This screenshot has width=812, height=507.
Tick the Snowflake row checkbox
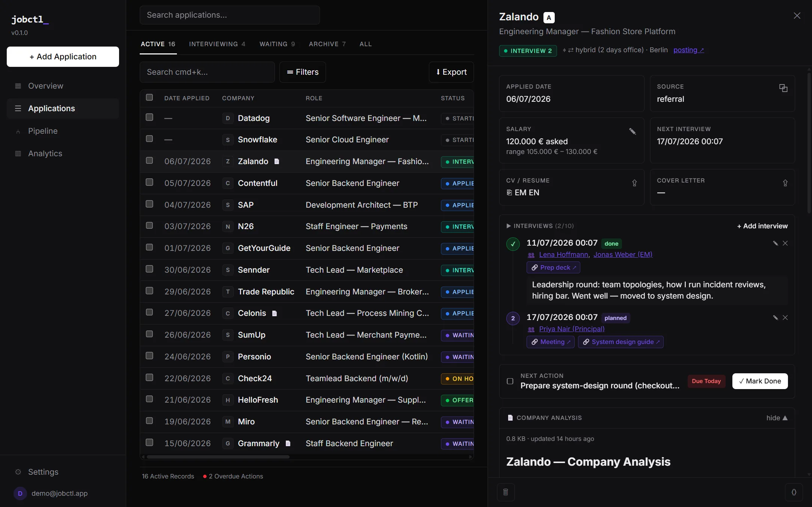tap(149, 139)
